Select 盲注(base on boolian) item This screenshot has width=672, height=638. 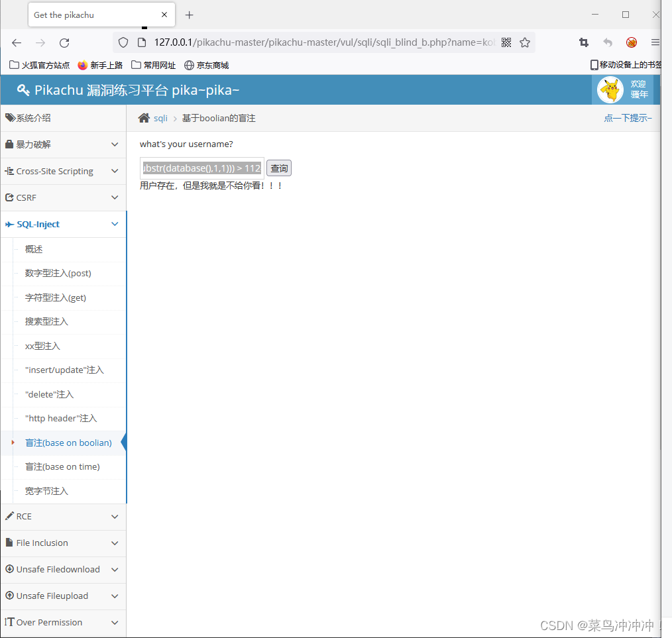point(68,443)
